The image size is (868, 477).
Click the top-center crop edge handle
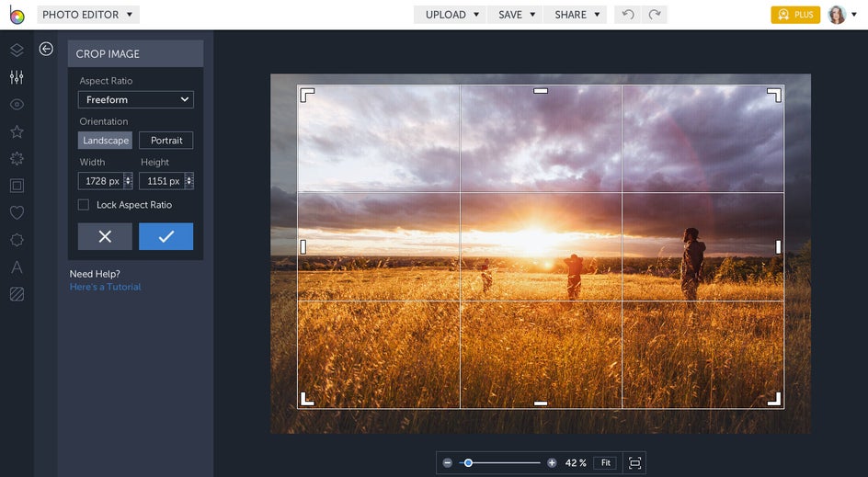pyautogui.click(x=541, y=91)
